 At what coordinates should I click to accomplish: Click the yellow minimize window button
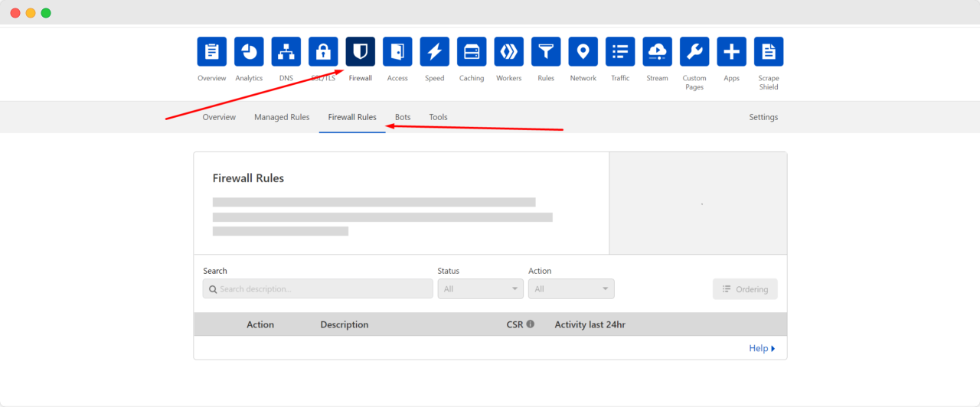(31, 13)
